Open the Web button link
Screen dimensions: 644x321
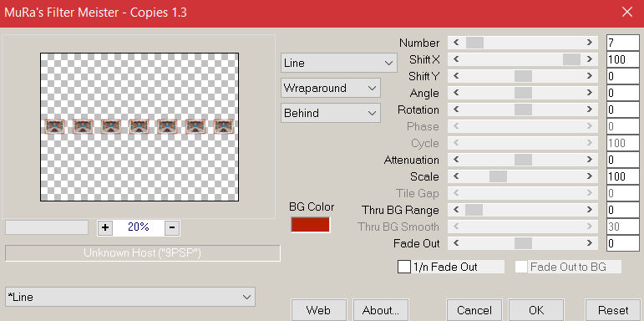coord(318,310)
